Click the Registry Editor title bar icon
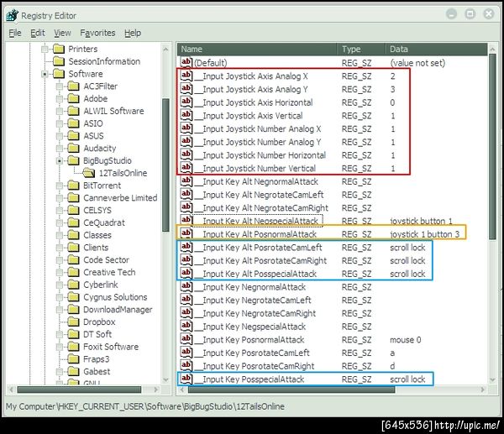504x434 pixels. pos(13,15)
